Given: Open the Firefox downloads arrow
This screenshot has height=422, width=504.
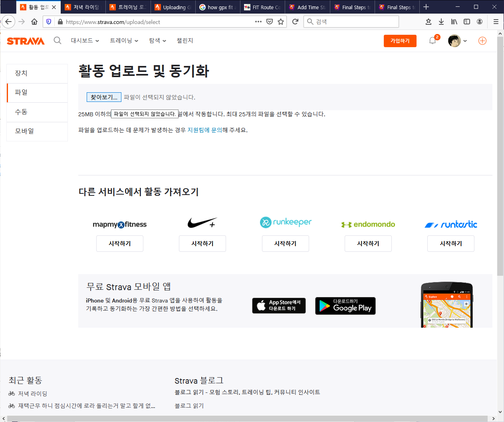Looking at the screenshot, I should [441, 22].
